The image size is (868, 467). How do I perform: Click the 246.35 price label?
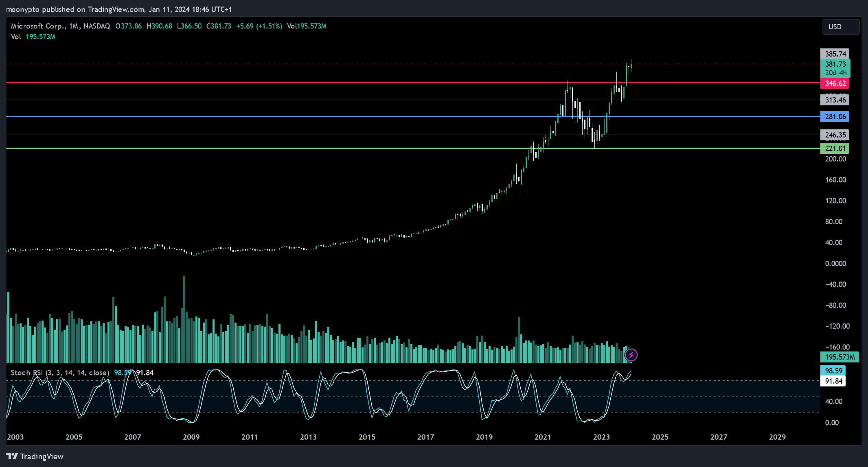(x=835, y=135)
